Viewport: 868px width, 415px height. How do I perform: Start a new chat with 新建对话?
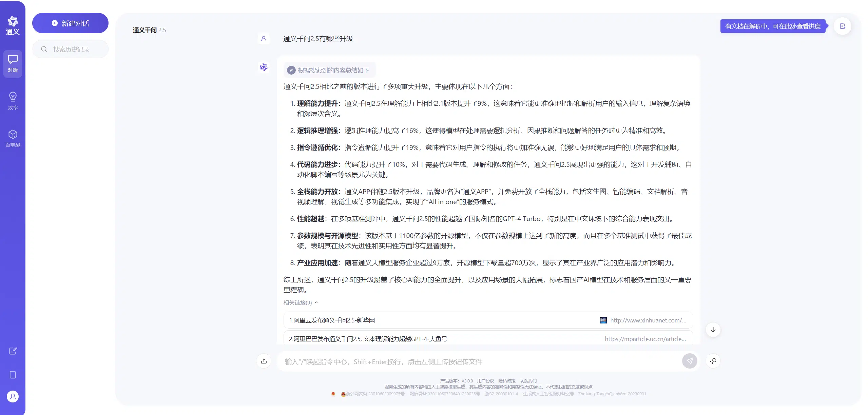coord(70,23)
